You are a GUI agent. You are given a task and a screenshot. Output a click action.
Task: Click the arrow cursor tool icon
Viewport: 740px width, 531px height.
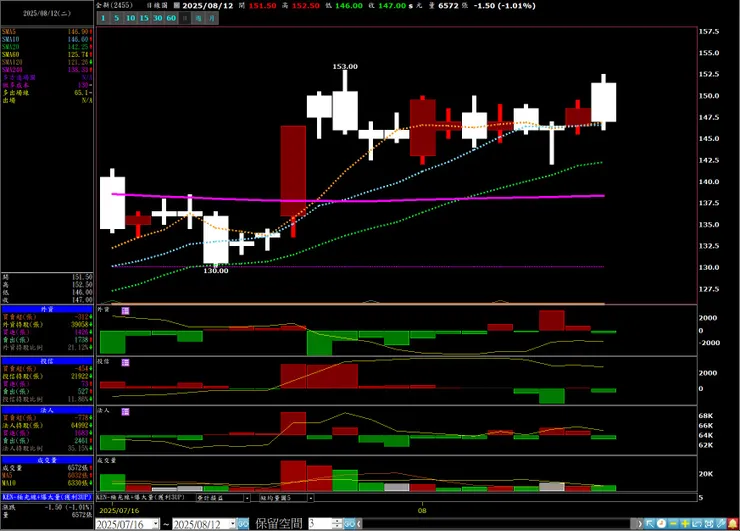[x=650, y=523]
